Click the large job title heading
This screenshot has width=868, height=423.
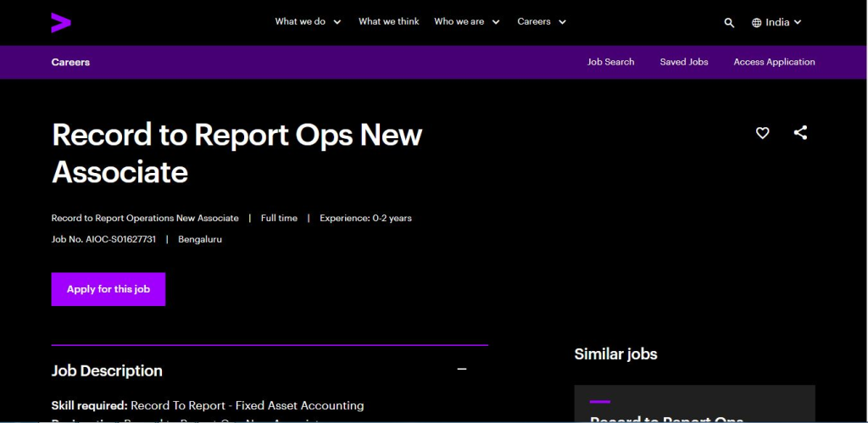click(x=237, y=153)
